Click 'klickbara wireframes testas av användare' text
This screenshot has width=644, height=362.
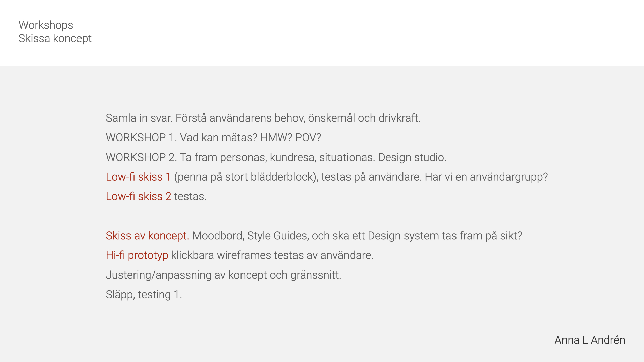pos(272,255)
